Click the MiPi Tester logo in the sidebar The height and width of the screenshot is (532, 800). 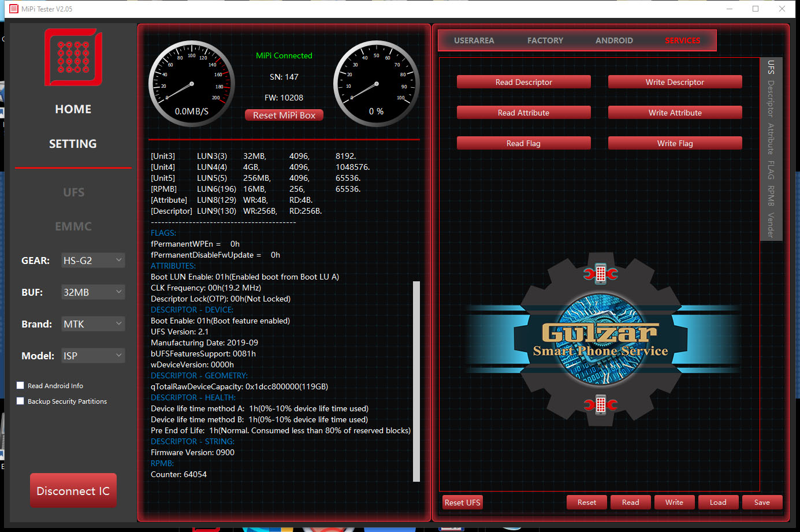73,57
